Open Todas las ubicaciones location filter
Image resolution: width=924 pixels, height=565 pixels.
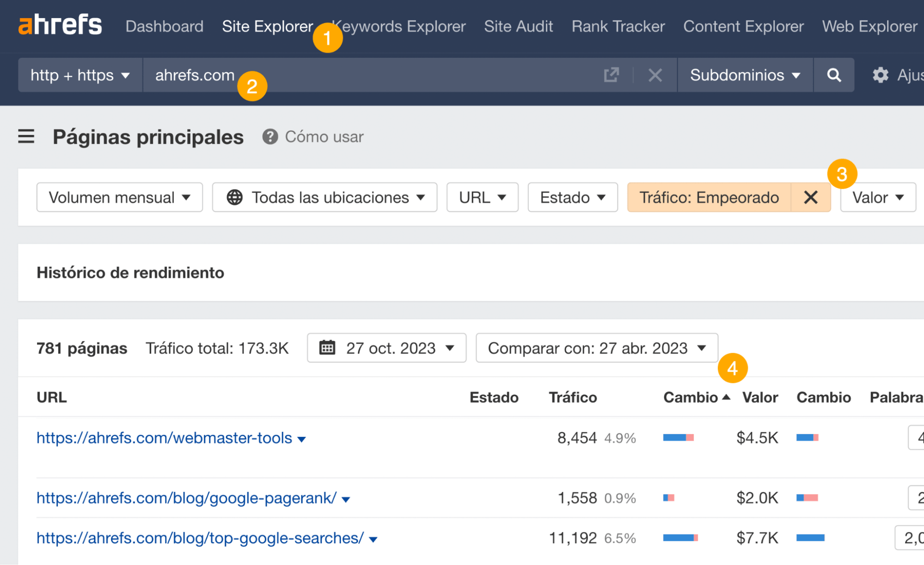pyautogui.click(x=324, y=197)
